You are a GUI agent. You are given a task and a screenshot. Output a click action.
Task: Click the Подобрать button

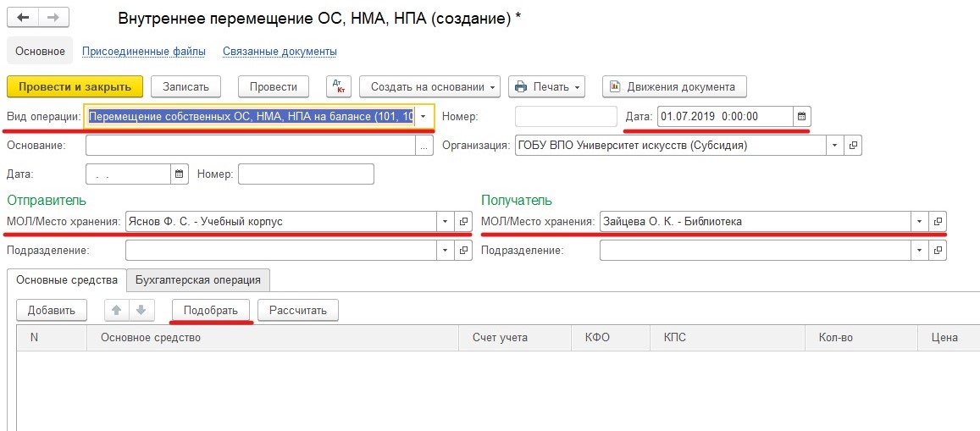pos(211,310)
